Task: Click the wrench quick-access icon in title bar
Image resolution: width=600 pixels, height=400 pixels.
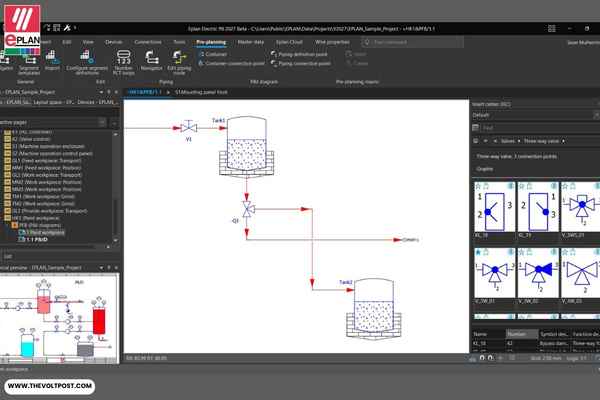Action: pos(67,28)
